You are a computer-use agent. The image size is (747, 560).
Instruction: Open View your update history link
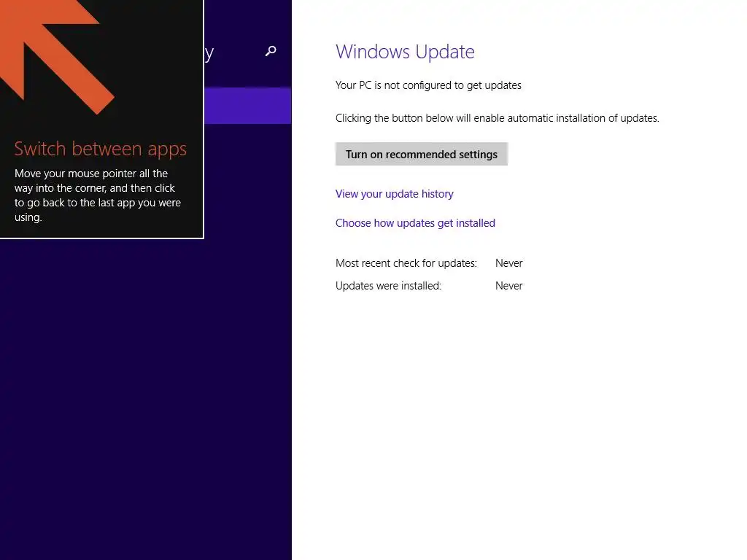[394, 194]
